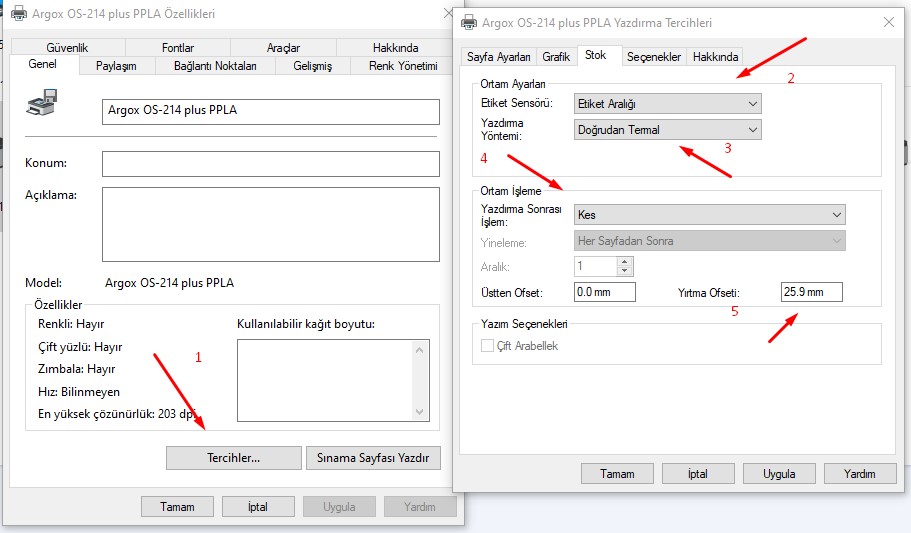The width and height of the screenshot is (911, 533).
Task: Open the Araçlar tab
Action: pyautogui.click(x=284, y=48)
